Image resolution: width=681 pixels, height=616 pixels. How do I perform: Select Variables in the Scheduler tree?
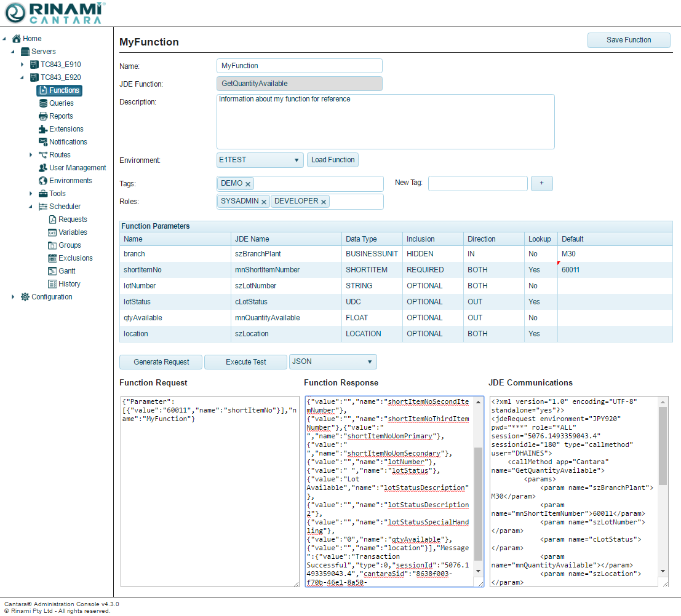pos(73,232)
